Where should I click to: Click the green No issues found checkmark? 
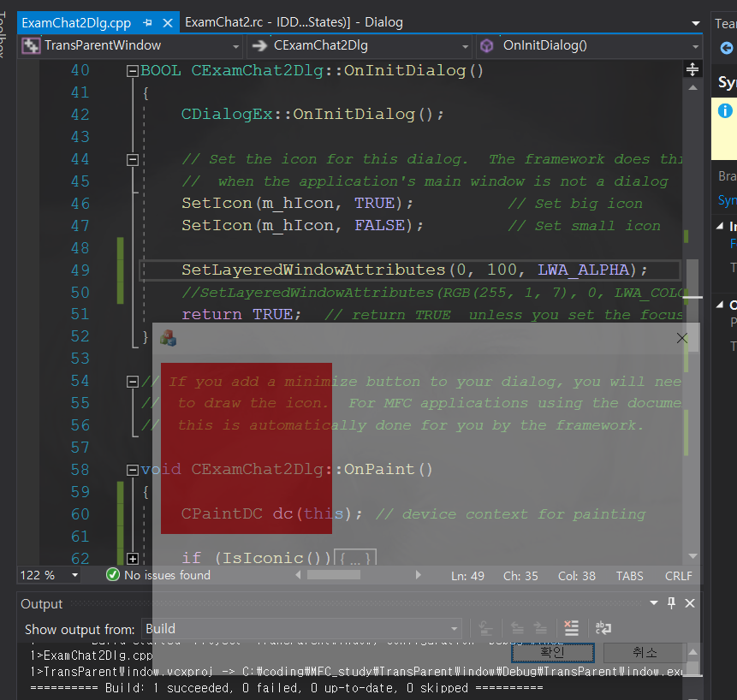point(112,575)
